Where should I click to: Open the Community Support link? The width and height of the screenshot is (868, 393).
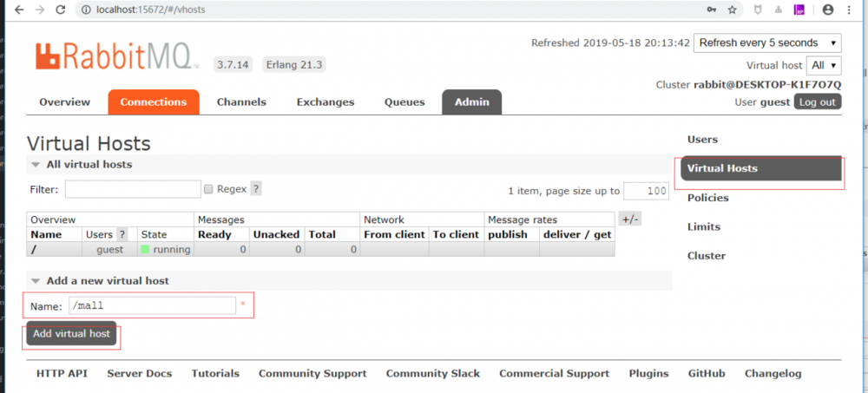(312, 374)
